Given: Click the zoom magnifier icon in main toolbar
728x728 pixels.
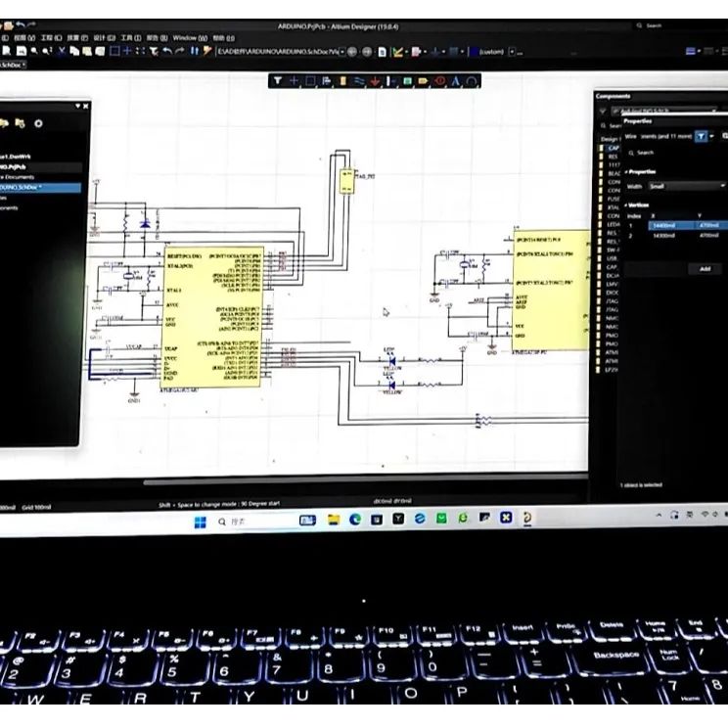Looking at the screenshot, I should (34, 51).
